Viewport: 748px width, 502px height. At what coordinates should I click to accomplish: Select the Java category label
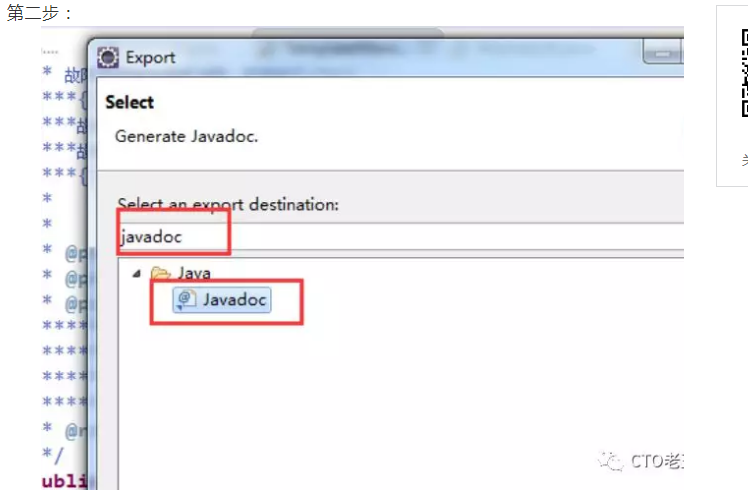click(x=194, y=273)
